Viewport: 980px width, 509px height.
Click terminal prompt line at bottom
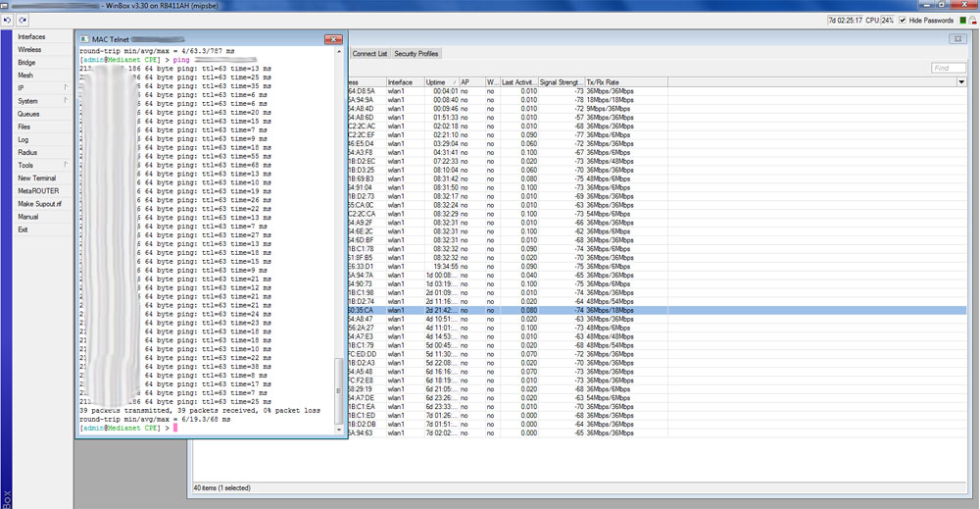[128, 429]
